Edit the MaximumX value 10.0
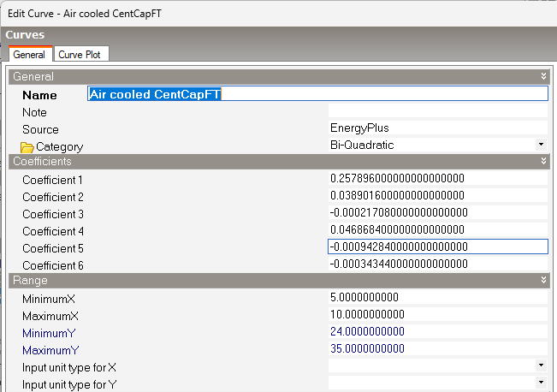Screen dimensions: 557x392 coord(436,314)
